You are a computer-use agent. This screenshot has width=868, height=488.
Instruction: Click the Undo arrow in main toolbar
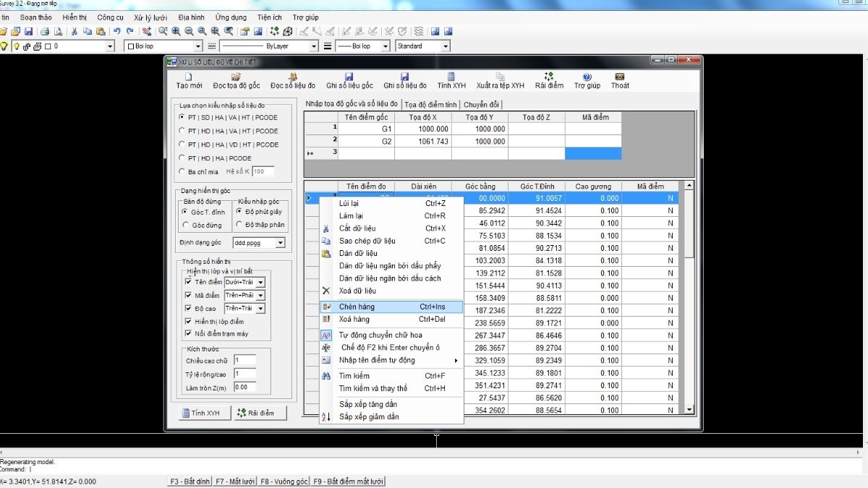(x=117, y=31)
